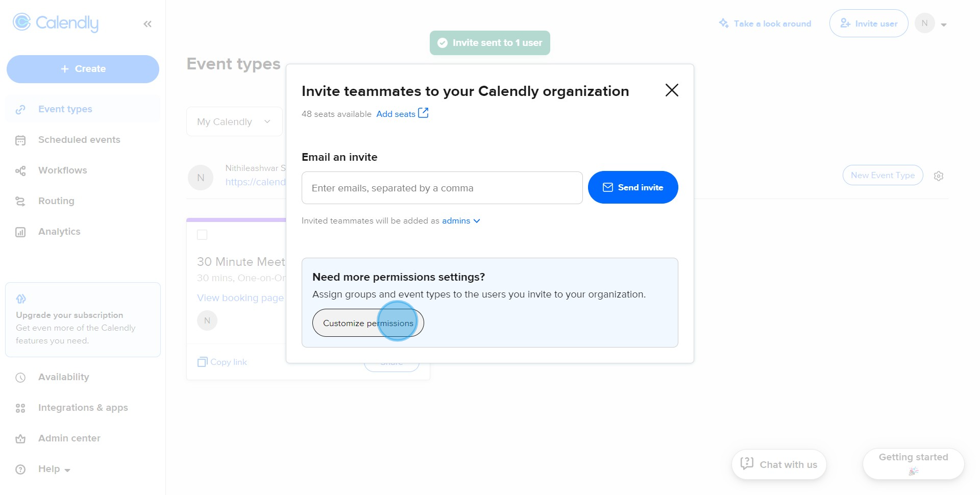Expand account menu caret
Viewport: 980px width, 495px height.
point(944,24)
